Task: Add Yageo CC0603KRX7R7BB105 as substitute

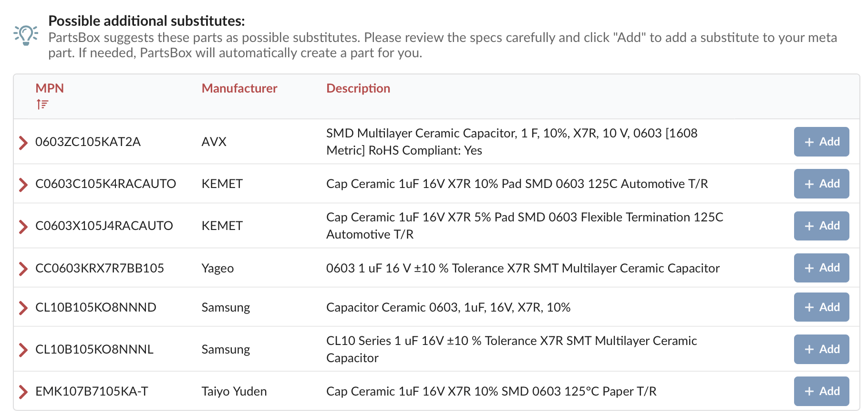Action: point(821,268)
